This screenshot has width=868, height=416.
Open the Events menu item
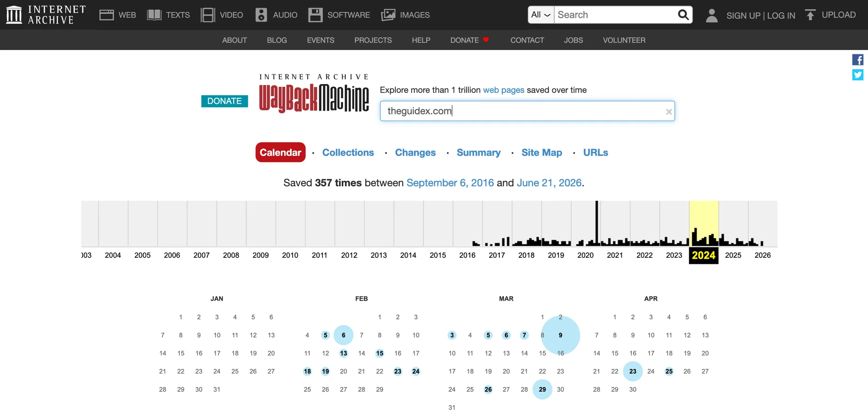(321, 40)
